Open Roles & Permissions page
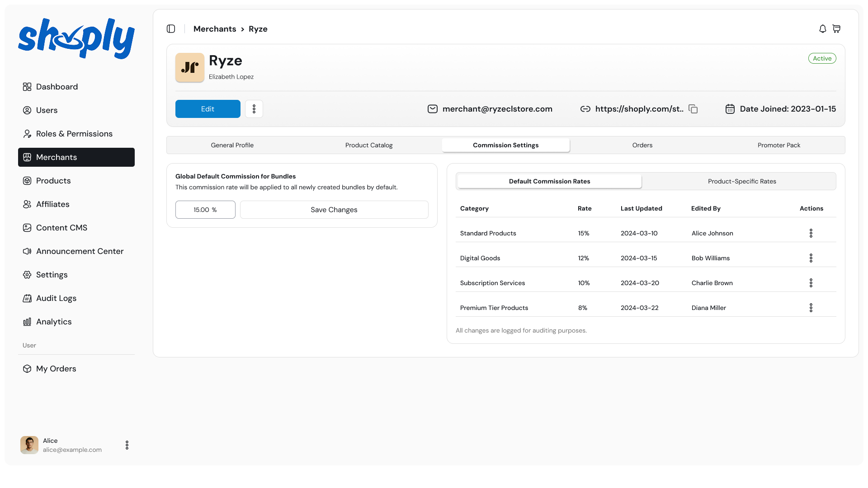 pos(76,134)
